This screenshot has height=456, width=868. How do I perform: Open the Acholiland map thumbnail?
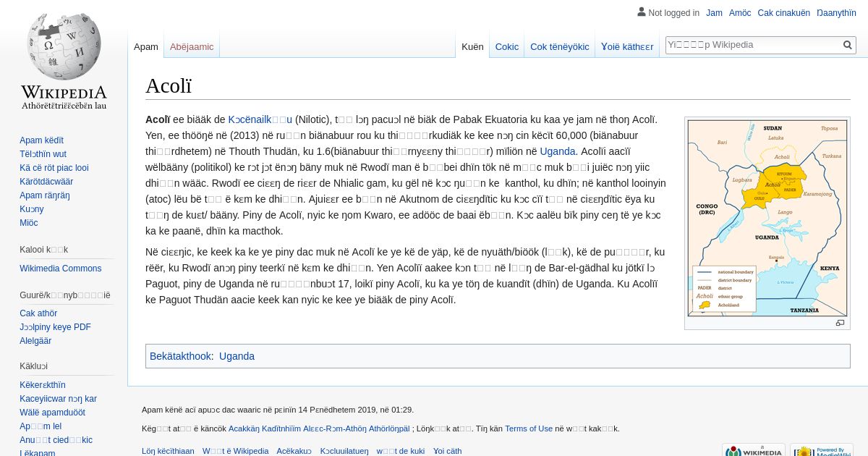(x=767, y=218)
